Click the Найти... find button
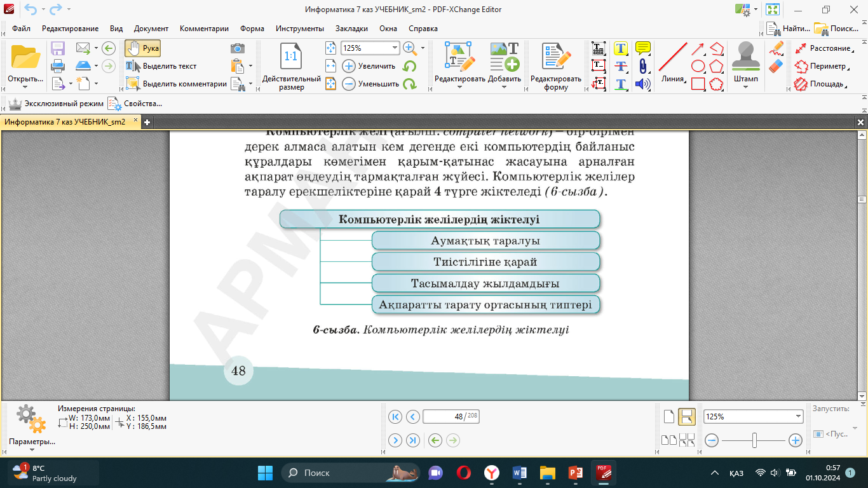The image size is (868, 488). click(x=788, y=29)
